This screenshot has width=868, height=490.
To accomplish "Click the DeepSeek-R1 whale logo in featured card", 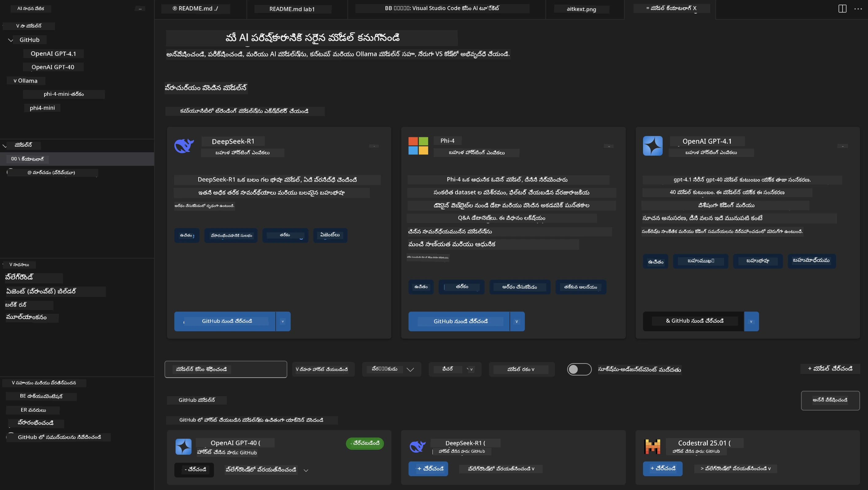I will tap(184, 146).
